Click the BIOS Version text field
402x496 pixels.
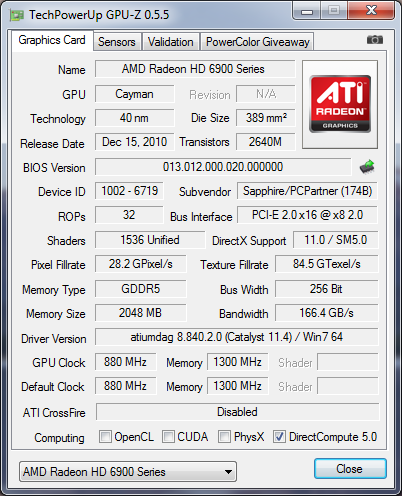(x=223, y=167)
